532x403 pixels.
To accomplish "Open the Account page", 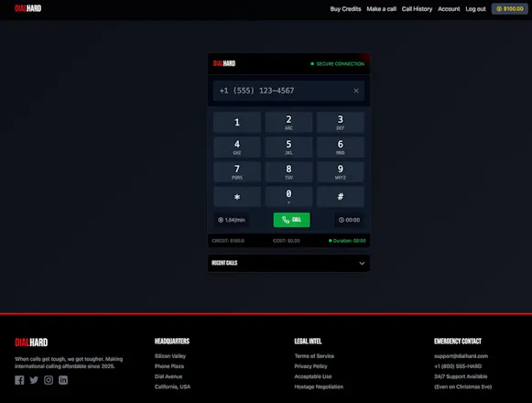I will 449,9.
